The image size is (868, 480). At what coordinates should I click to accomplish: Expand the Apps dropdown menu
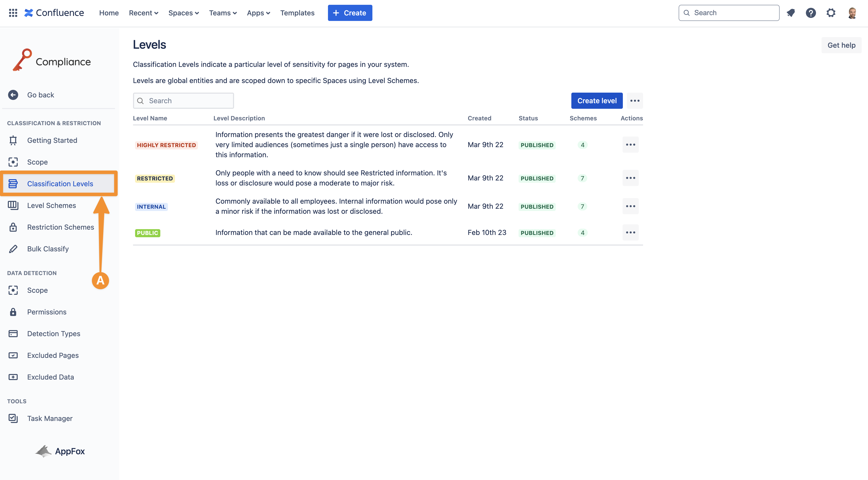(258, 13)
